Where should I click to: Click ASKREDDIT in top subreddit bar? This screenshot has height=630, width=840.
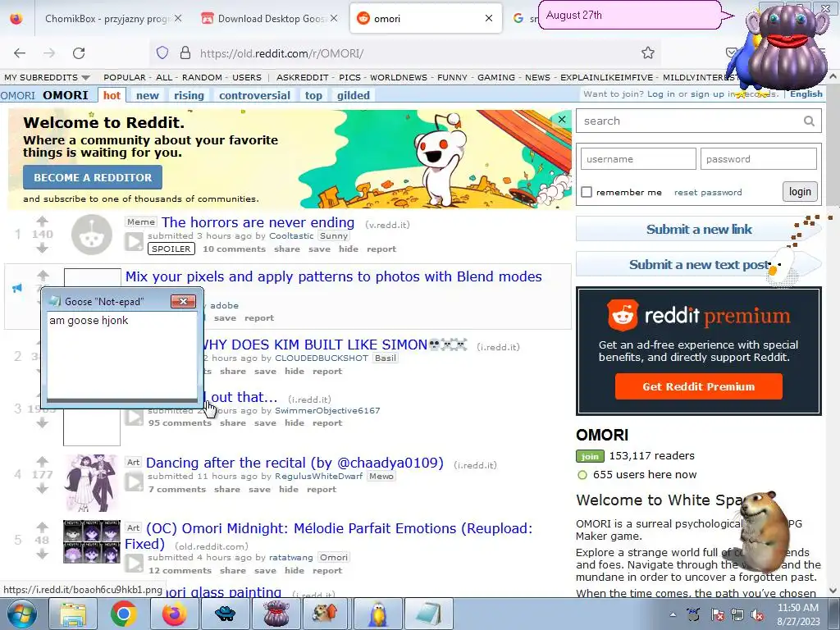[x=302, y=78]
